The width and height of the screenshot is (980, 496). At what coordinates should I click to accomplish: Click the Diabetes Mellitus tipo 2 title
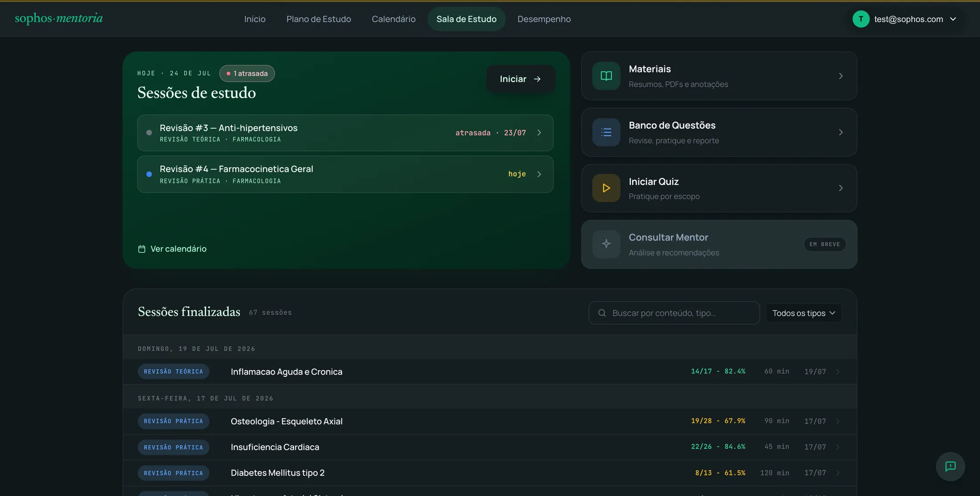point(278,473)
